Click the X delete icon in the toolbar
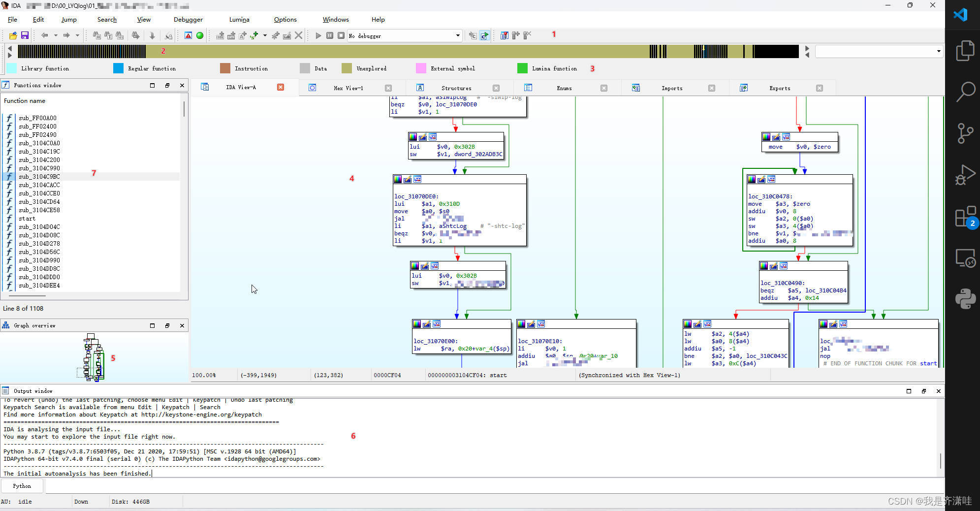Viewport: 980px width, 511px height. [298, 35]
